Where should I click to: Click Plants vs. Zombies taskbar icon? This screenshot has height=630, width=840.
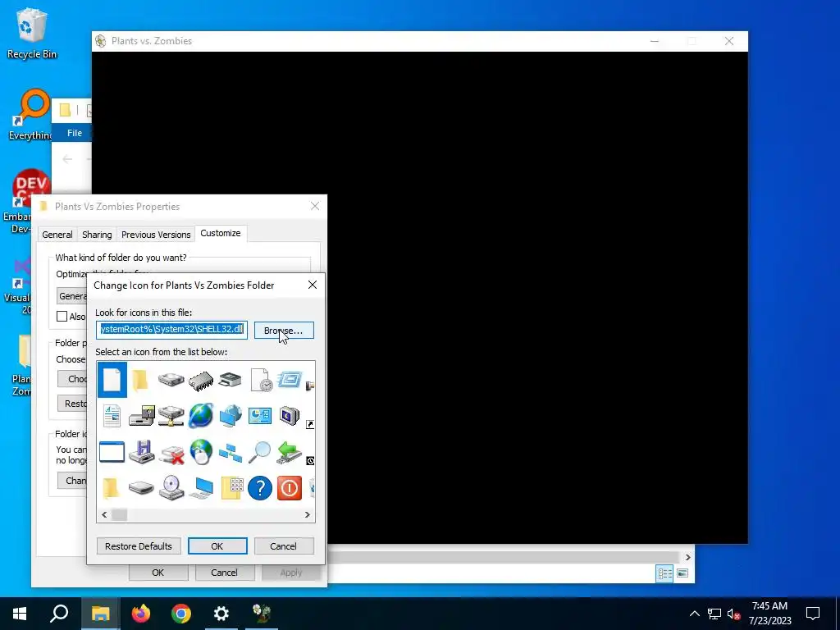[262, 614]
